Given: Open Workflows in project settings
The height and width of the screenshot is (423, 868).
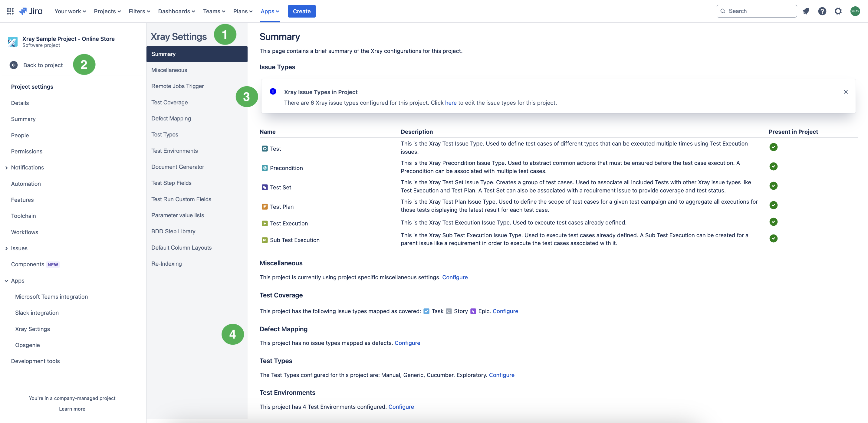Looking at the screenshot, I should 25,232.
